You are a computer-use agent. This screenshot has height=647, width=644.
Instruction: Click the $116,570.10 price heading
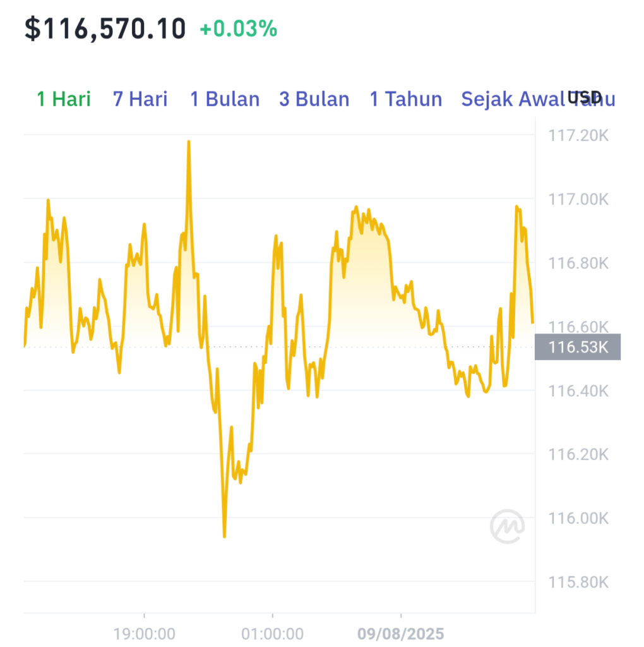point(105,29)
